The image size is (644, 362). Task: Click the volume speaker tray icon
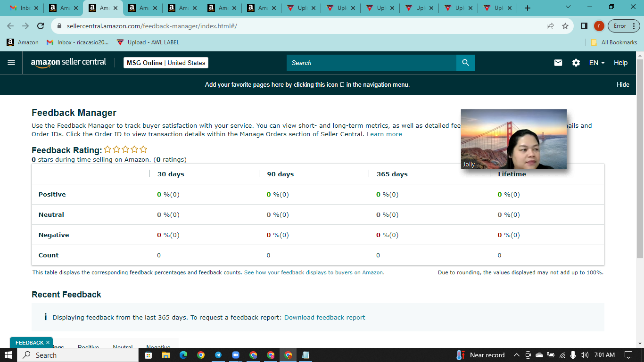585,355
